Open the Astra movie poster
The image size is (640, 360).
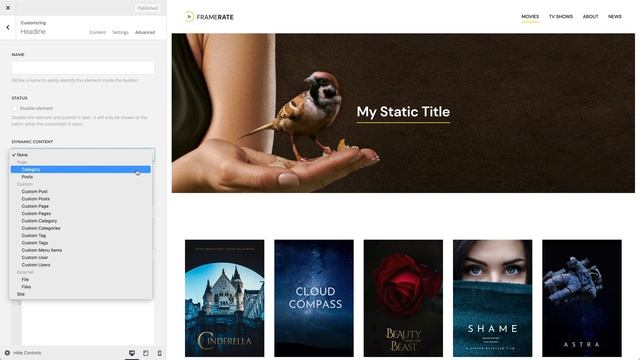point(582,298)
